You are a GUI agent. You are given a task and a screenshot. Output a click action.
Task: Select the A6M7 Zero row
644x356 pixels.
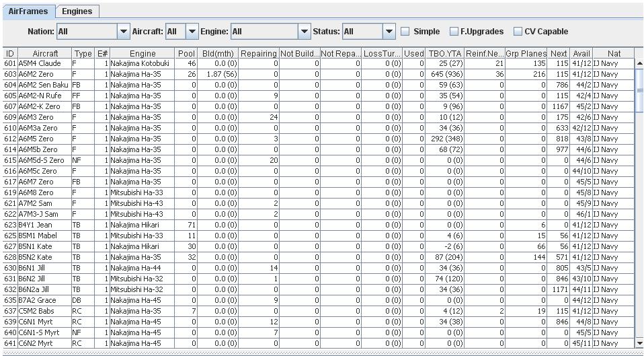point(319,182)
